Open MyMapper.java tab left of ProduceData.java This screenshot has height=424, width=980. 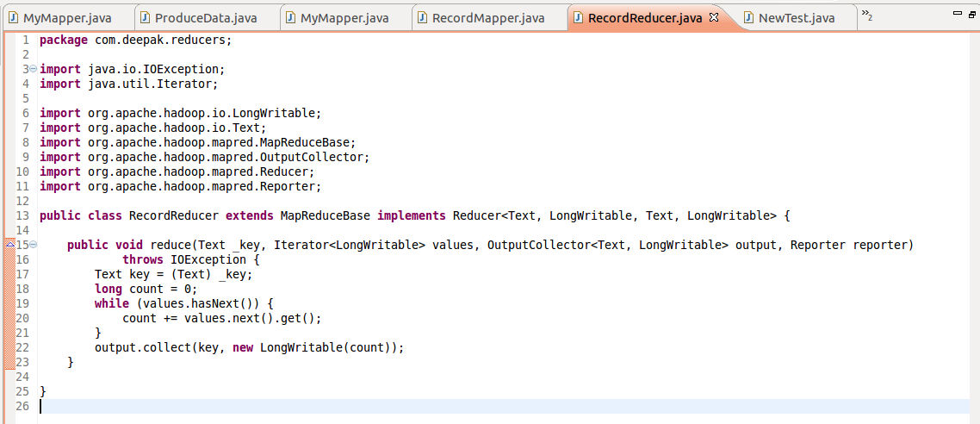tap(67, 18)
